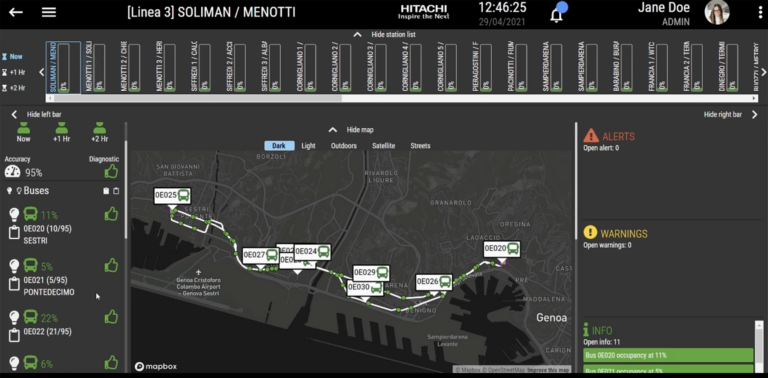Select bus marker 0E026 on map
The image size is (768, 378).
(x=434, y=282)
